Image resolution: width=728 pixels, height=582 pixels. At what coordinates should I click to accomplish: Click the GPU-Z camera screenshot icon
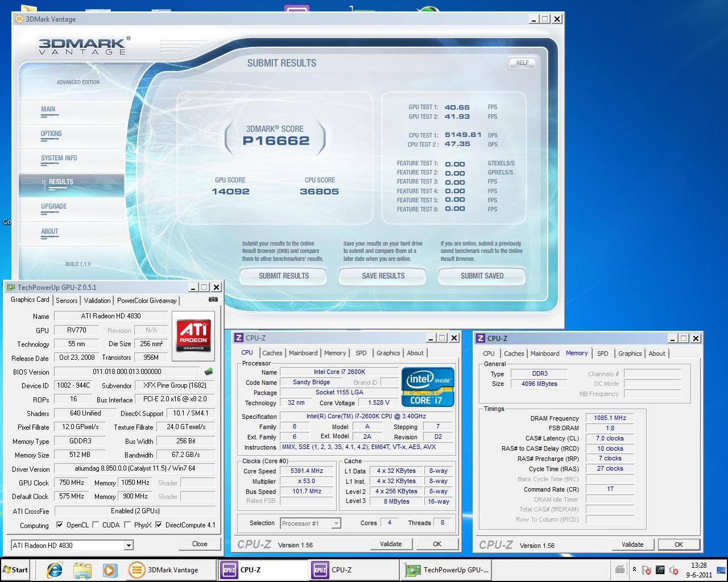(213, 300)
